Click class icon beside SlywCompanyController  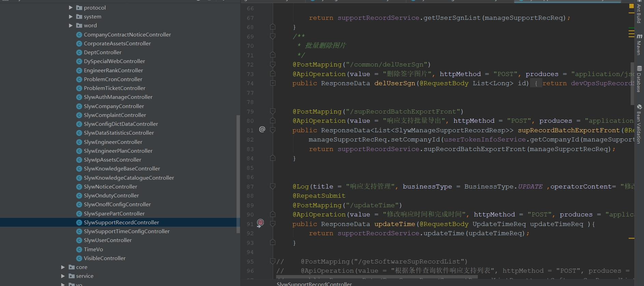tap(79, 106)
